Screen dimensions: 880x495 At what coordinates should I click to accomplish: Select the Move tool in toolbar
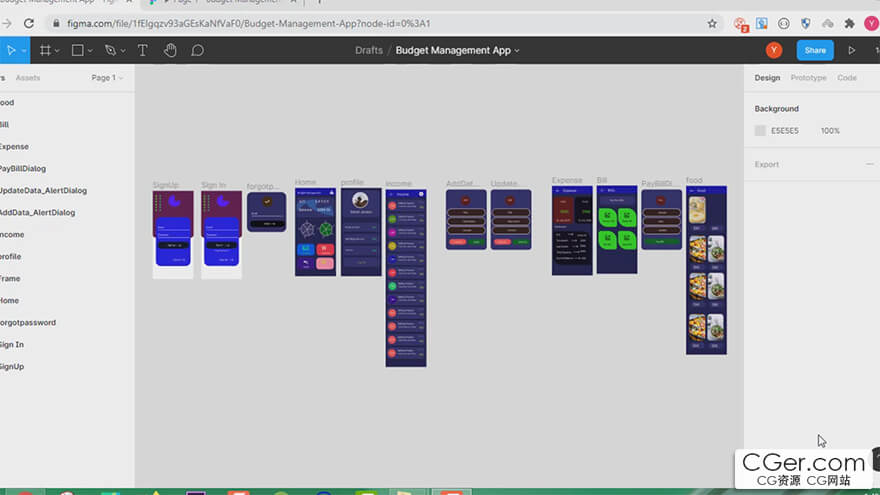click(10, 50)
